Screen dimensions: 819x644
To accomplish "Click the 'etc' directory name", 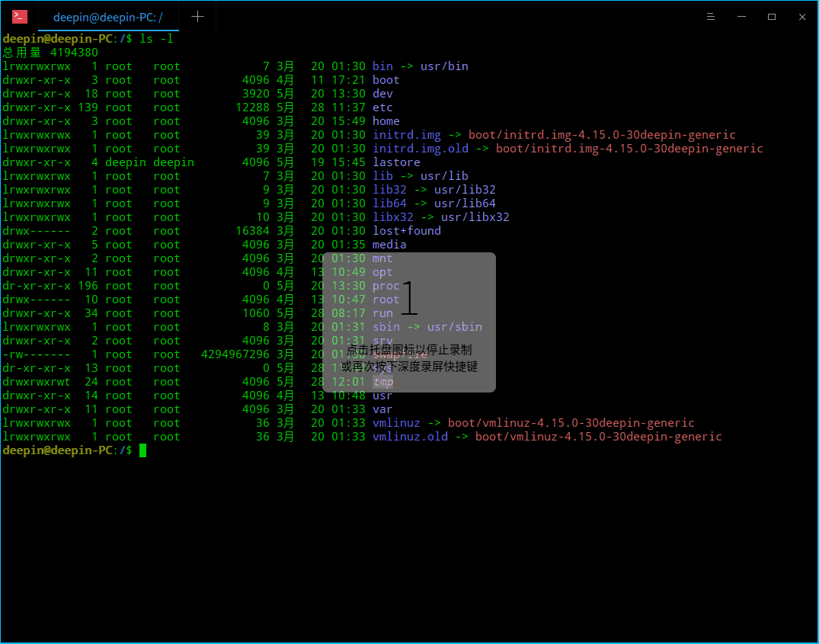I will click(382, 107).
